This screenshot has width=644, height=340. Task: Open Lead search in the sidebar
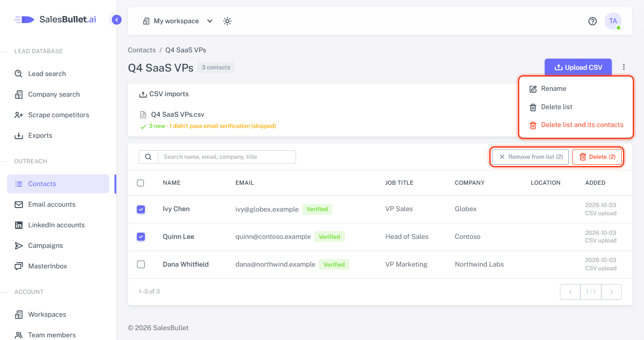[58, 74]
